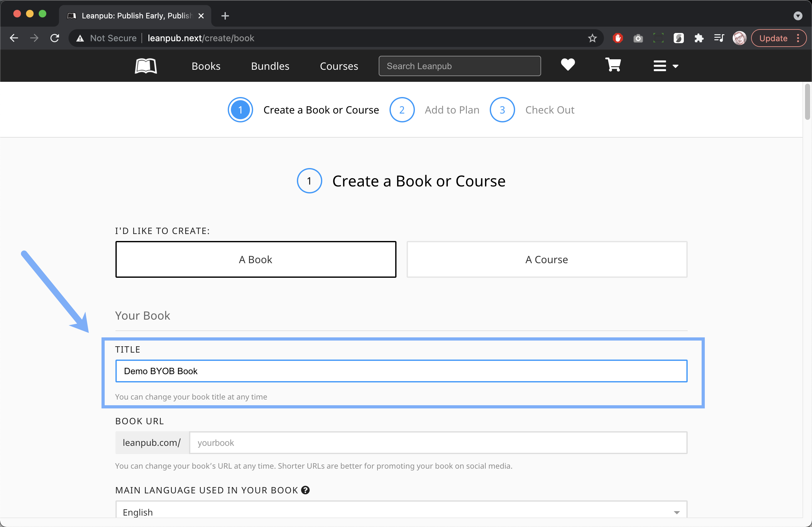Open the browser extensions puzzle icon

click(x=699, y=38)
